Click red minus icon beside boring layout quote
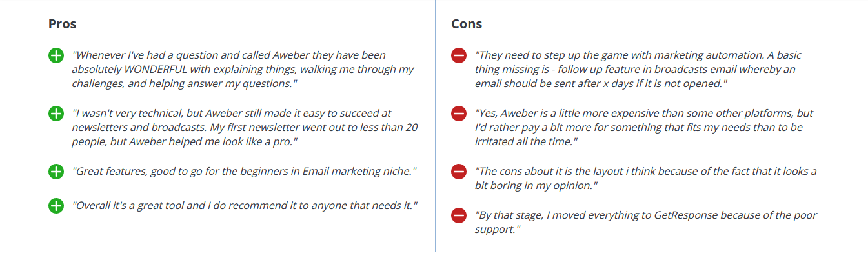Image resolution: width=868 pixels, height=260 pixels. pos(459,172)
